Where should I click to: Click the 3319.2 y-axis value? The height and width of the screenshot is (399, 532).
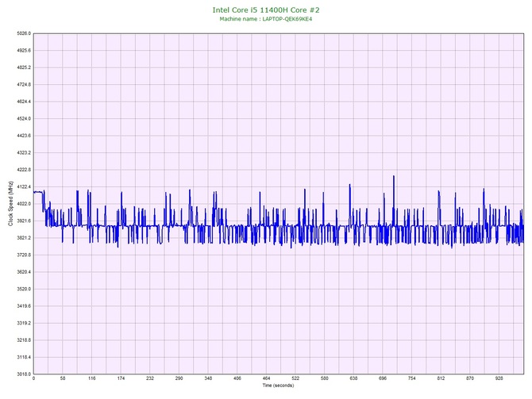(24, 323)
